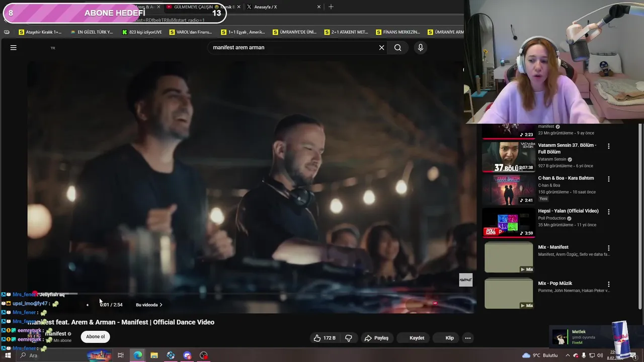Screen dimensions: 644x362
Task: Clear the search box with the X
Action: 381,48
